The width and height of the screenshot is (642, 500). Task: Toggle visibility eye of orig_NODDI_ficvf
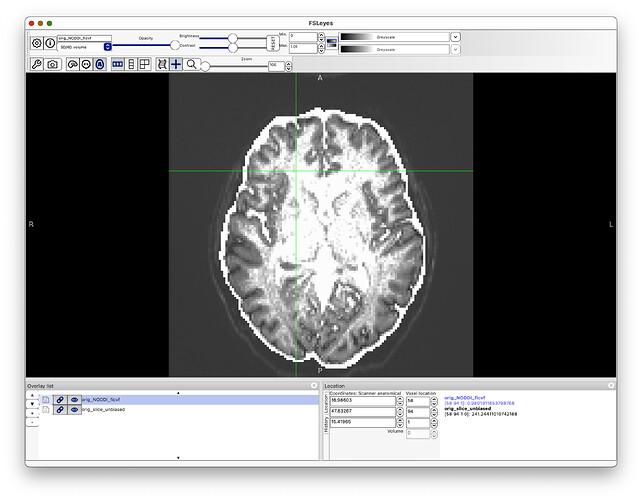point(74,399)
